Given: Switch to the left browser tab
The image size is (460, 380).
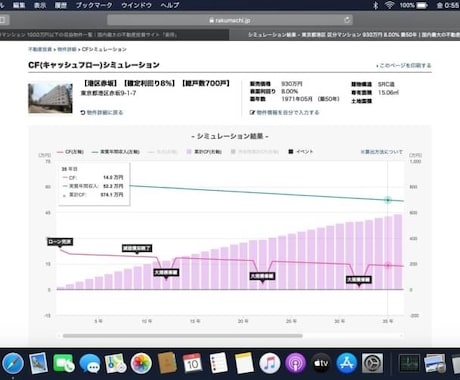Looking at the screenshot, I should [114, 35].
